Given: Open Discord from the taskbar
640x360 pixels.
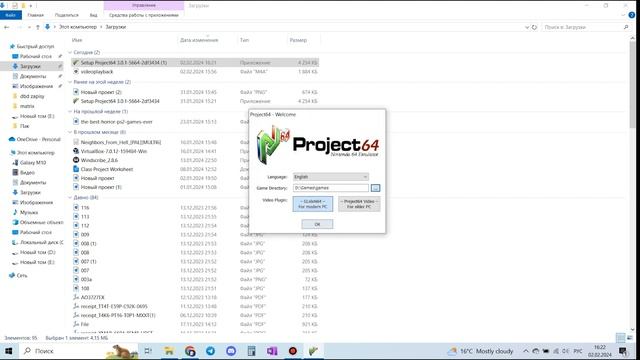Looking at the screenshot, I should pyautogui.click(x=231, y=351).
